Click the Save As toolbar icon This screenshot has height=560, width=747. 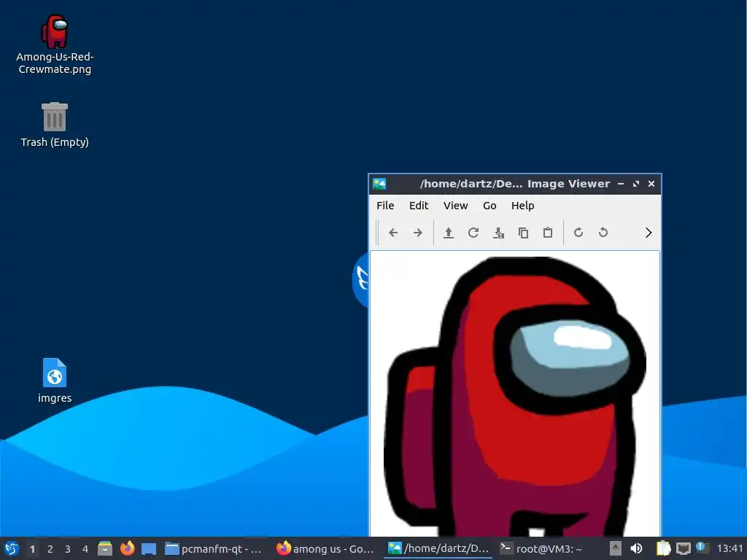pyautogui.click(x=498, y=233)
